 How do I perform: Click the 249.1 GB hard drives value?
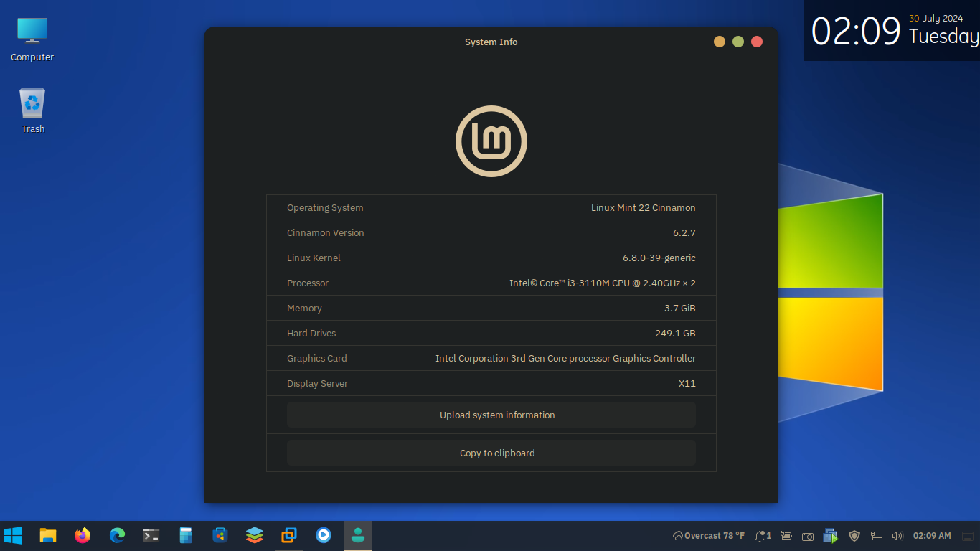click(675, 333)
